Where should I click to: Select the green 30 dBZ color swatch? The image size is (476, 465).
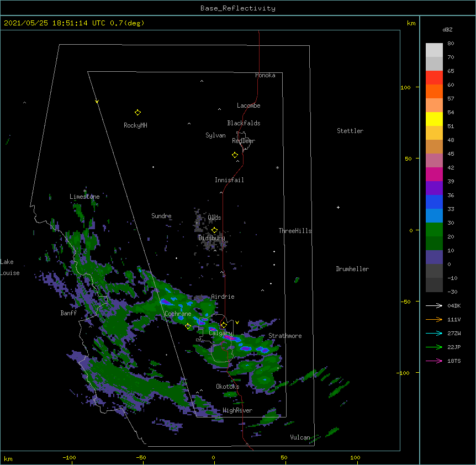coord(434,230)
